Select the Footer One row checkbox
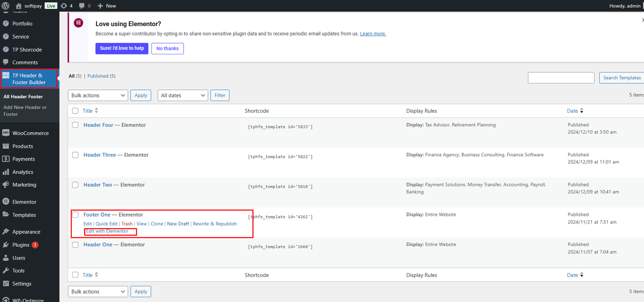 (x=75, y=215)
